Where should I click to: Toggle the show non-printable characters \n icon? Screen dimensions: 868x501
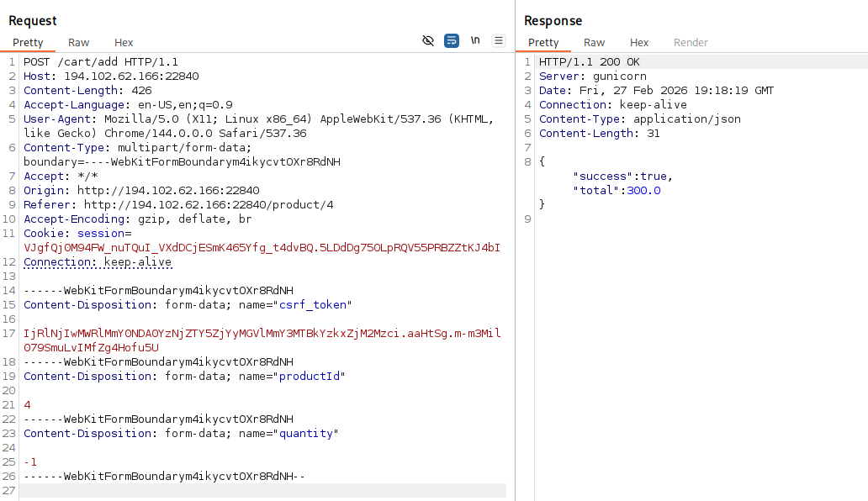(x=475, y=40)
